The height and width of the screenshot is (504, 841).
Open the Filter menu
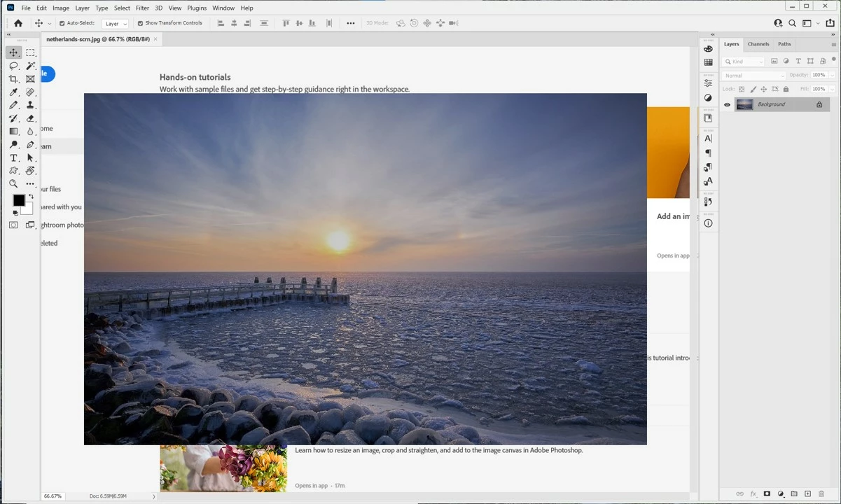pos(142,8)
